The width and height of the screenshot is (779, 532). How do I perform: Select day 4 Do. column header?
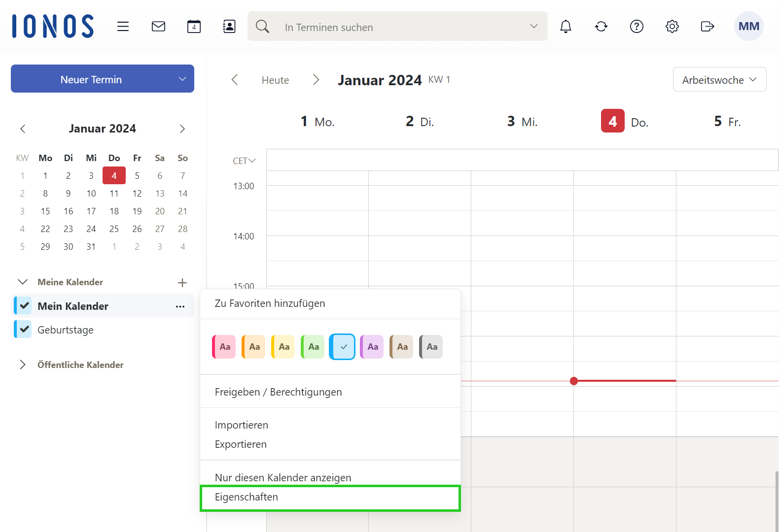coord(625,121)
